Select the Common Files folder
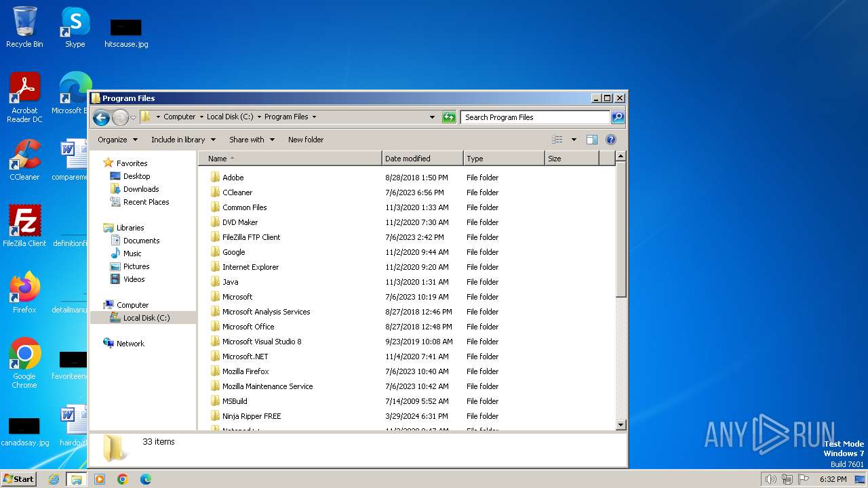868x488 pixels. [244, 207]
